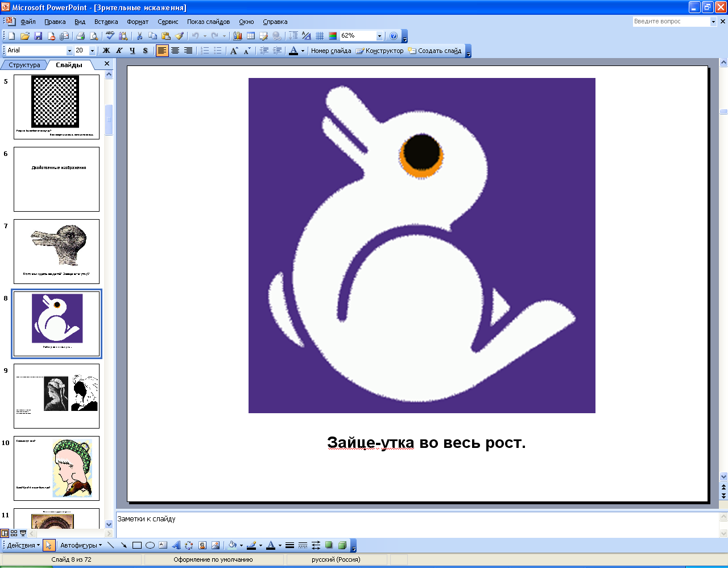Open the Показ слайдов menu
The height and width of the screenshot is (568, 728).
pyautogui.click(x=209, y=22)
